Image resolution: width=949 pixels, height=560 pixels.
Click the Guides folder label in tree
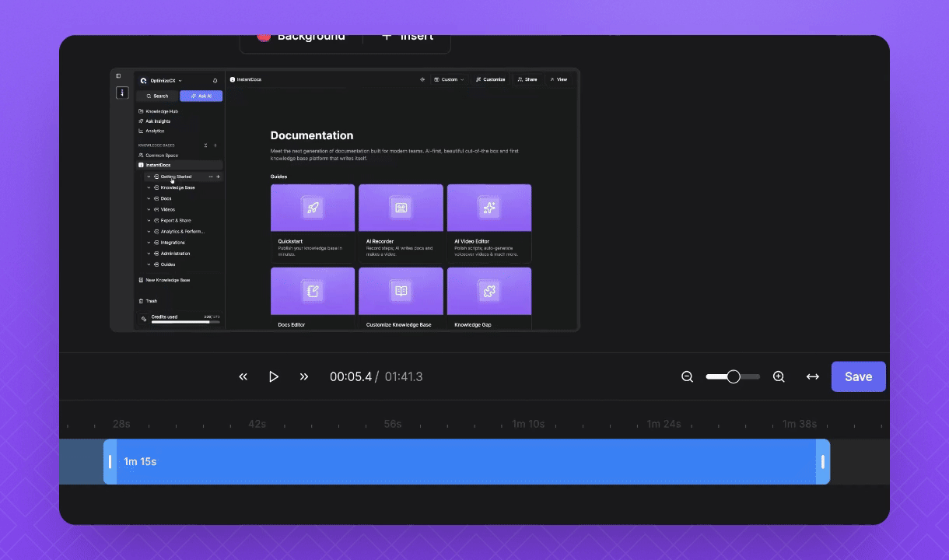click(168, 264)
